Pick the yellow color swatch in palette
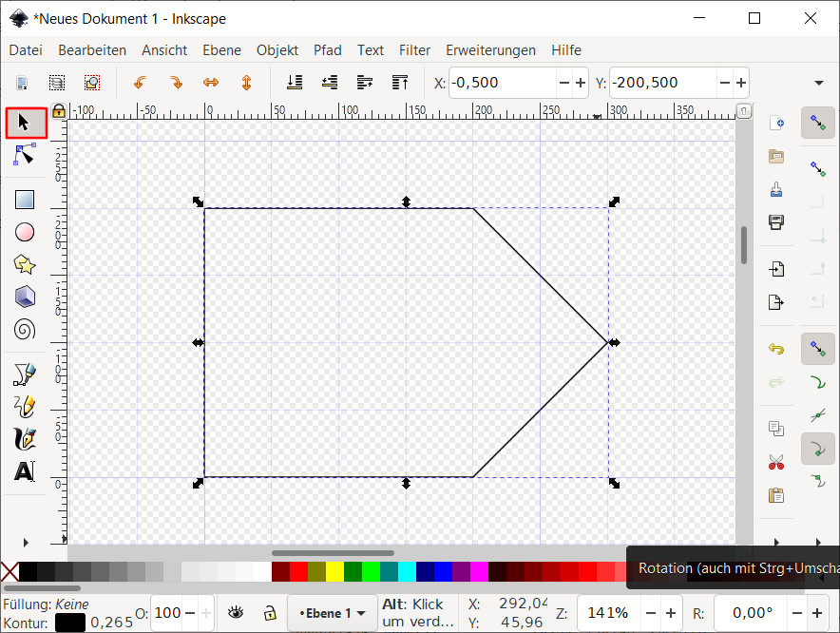The image size is (840, 633). point(334,571)
